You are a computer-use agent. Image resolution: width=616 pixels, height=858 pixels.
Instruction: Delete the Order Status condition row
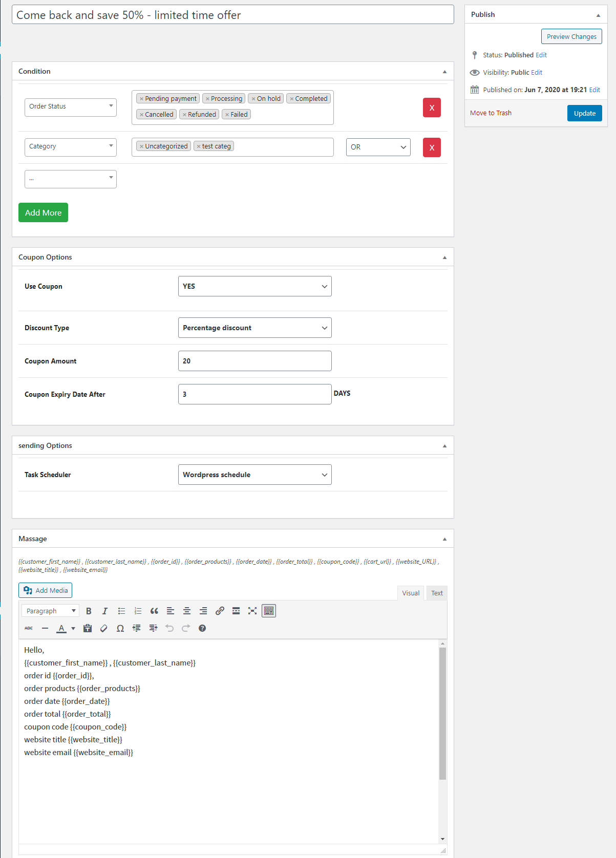pyautogui.click(x=432, y=108)
